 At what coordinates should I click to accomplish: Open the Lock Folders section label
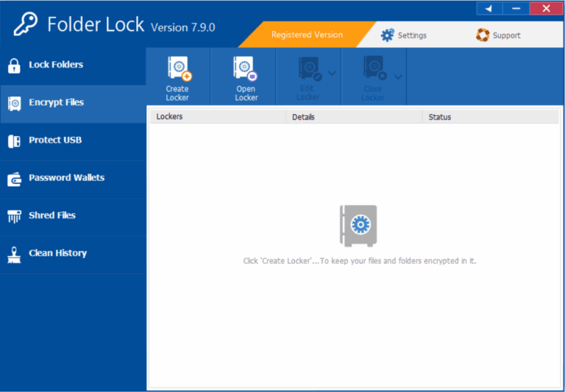56,65
